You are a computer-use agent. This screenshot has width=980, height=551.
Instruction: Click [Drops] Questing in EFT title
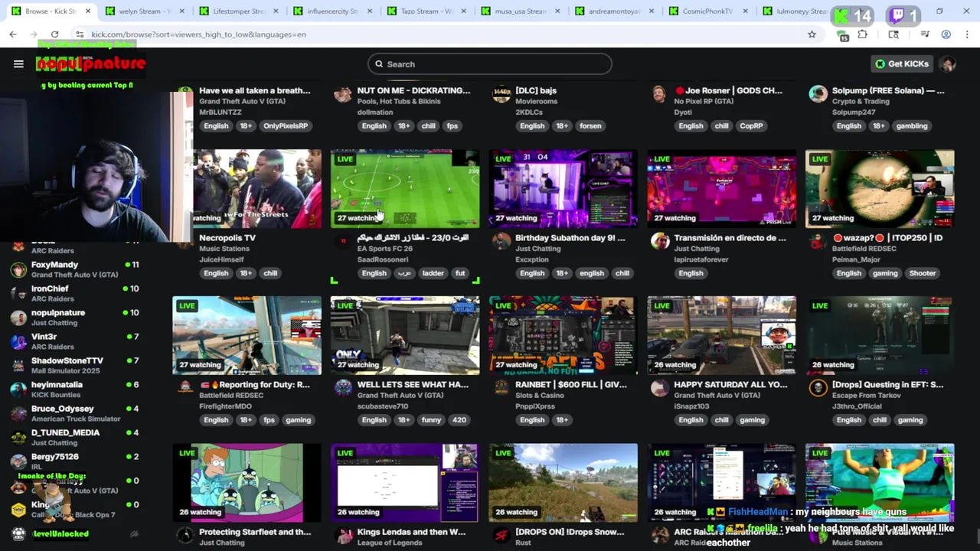tap(887, 385)
